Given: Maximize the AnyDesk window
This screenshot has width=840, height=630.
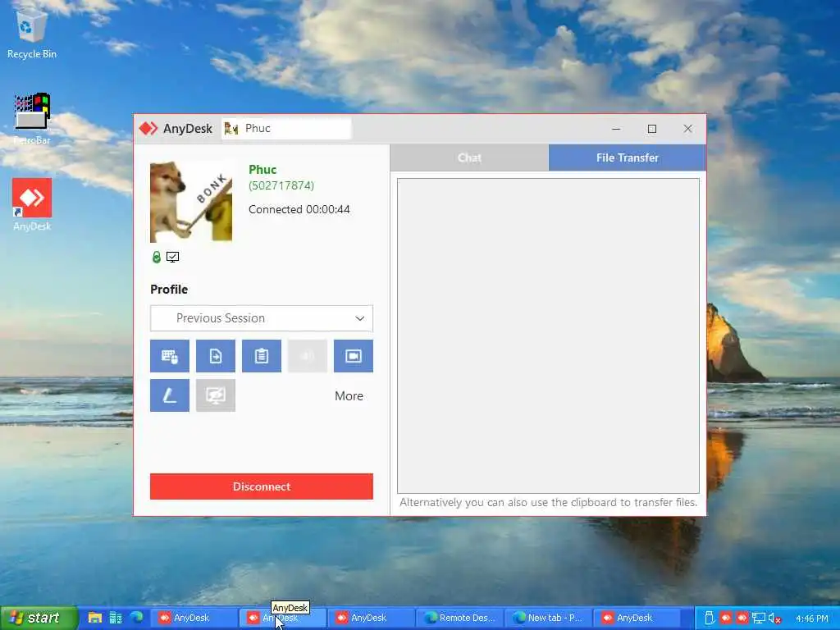Looking at the screenshot, I should point(652,129).
